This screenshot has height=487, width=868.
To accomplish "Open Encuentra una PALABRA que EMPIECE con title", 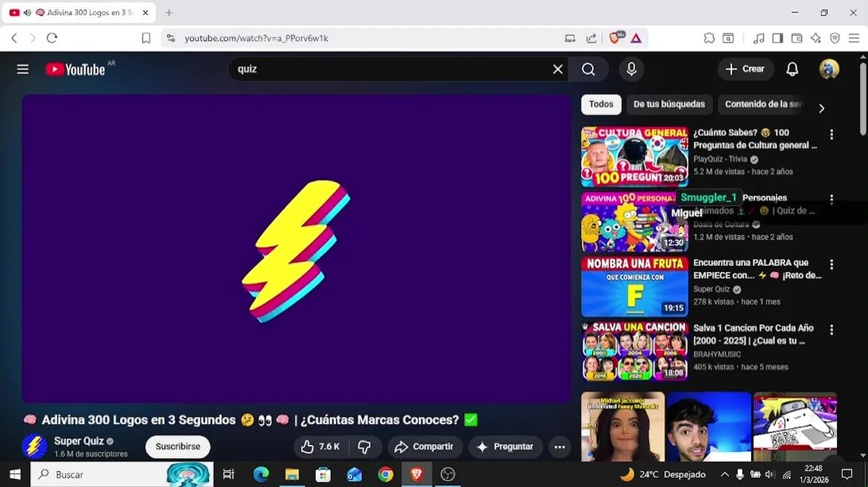I will pyautogui.click(x=757, y=269).
